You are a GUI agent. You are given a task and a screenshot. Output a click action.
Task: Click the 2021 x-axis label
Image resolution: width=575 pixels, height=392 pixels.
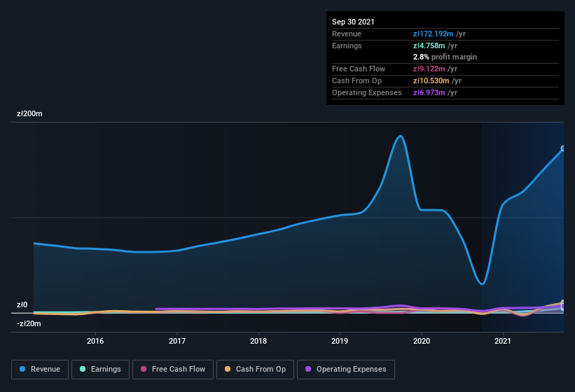503,341
